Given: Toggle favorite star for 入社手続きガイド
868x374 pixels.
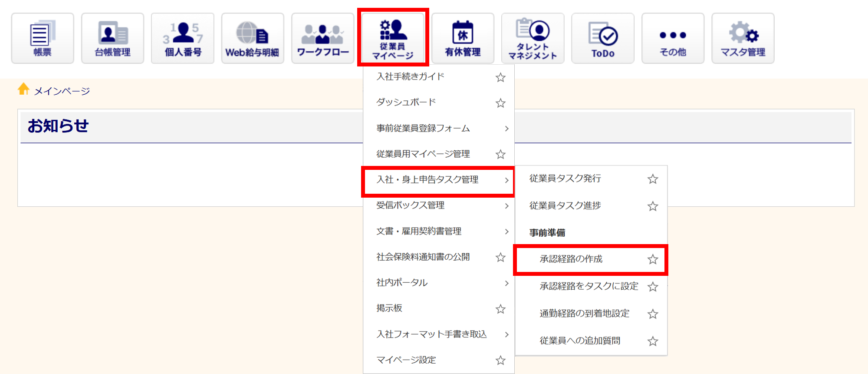Looking at the screenshot, I should pyautogui.click(x=500, y=77).
